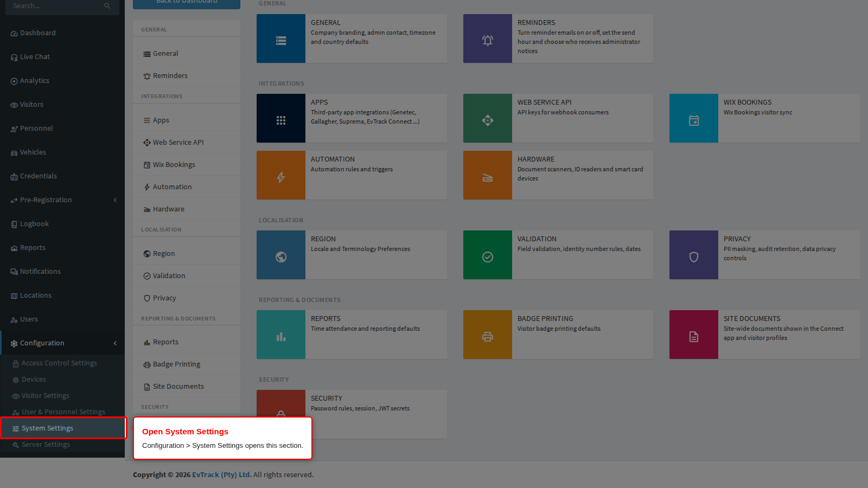
Task: Click the Live Chat headset icon
Action: pyautogui.click(x=14, y=57)
